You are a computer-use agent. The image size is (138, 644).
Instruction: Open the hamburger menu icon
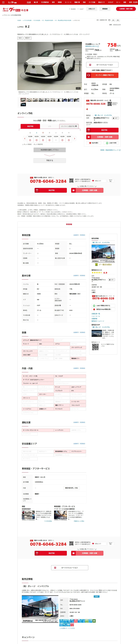point(3,2)
